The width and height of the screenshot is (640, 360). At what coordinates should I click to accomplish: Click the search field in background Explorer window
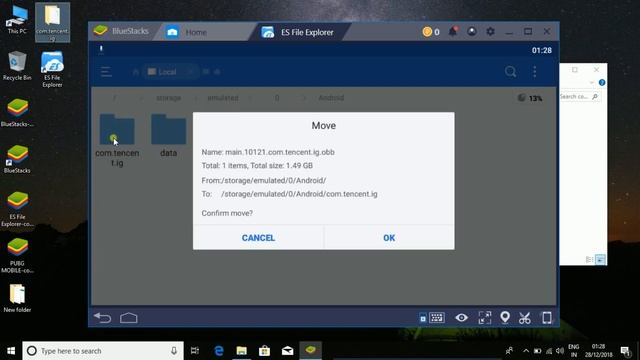pos(579,97)
